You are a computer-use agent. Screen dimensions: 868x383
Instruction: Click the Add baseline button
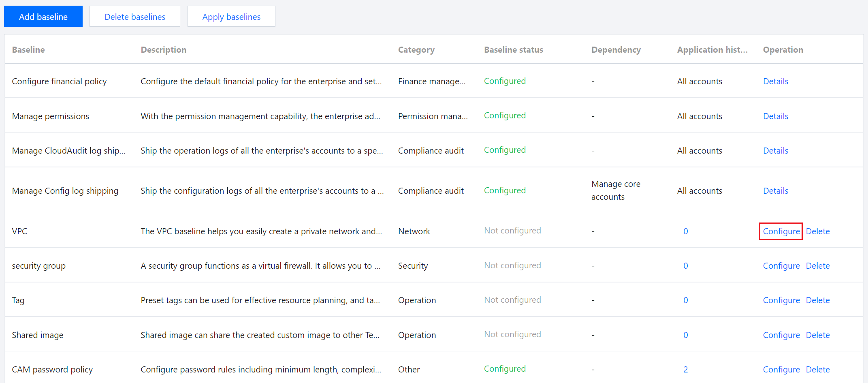pyautogui.click(x=43, y=17)
